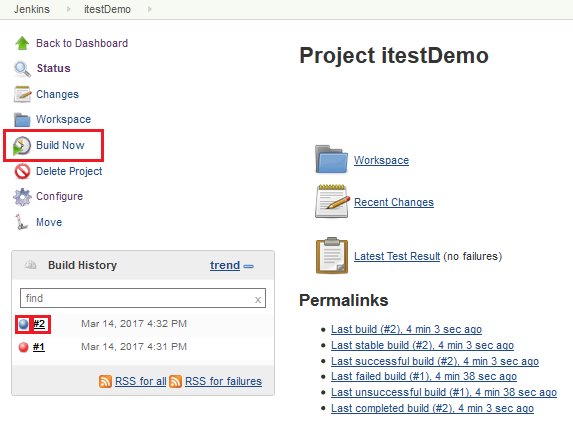The image size is (573, 443).
Task: Open the Recent Changes link
Action: pyautogui.click(x=394, y=202)
